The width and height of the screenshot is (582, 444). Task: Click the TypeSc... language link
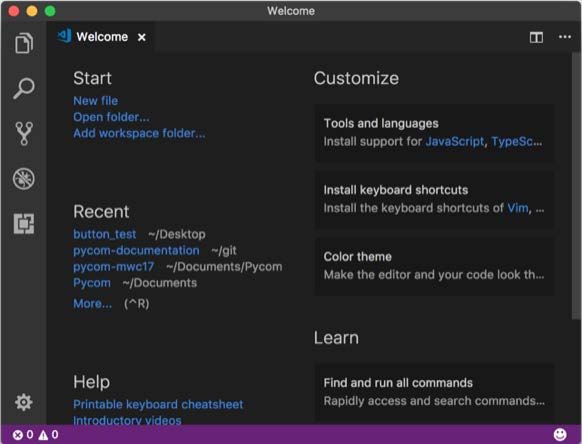point(517,141)
